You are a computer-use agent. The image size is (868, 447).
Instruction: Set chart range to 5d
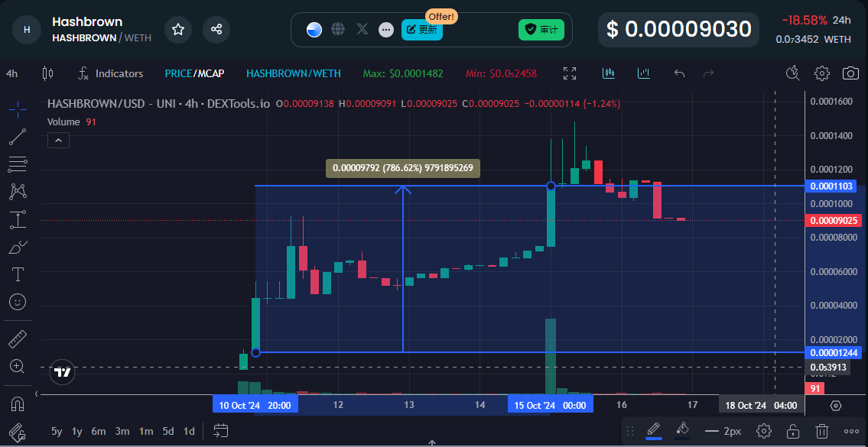168,431
